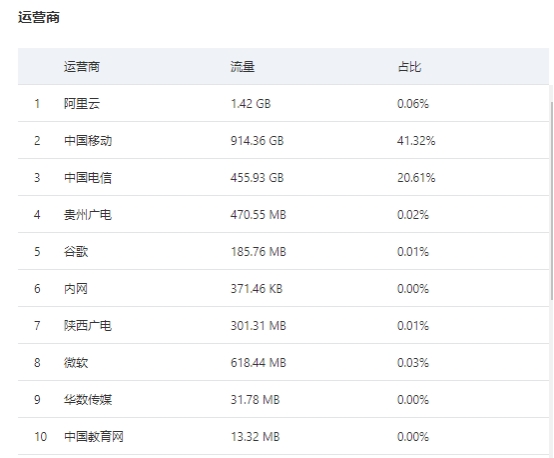
Task: Click the 华数传媒 operator name
Action: click(x=88, y=400)
